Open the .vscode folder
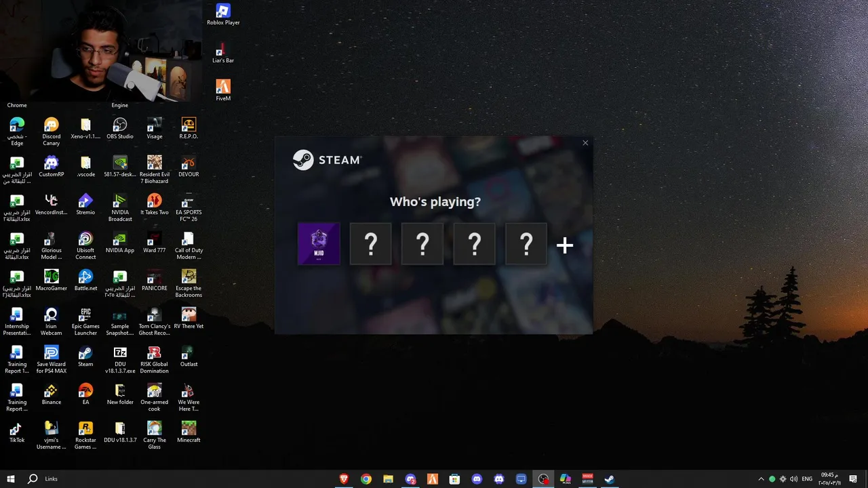The width and height of the screenshot is (868, 488). [85, 167]
